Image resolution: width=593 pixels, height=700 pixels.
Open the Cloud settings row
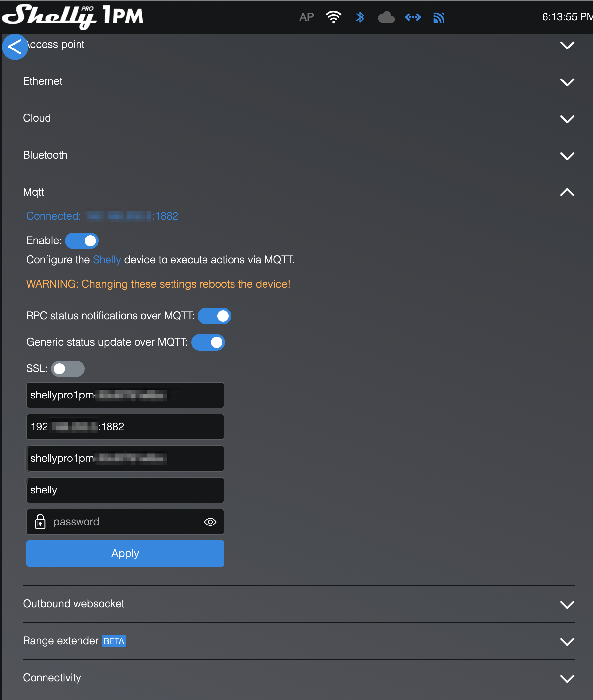(x=298, y=119)
